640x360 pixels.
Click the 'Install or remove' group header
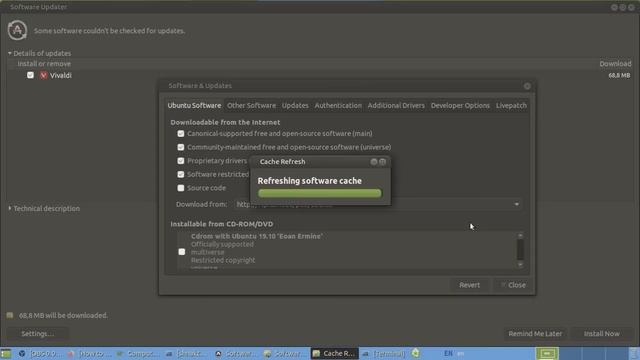[x=44, y=64]
